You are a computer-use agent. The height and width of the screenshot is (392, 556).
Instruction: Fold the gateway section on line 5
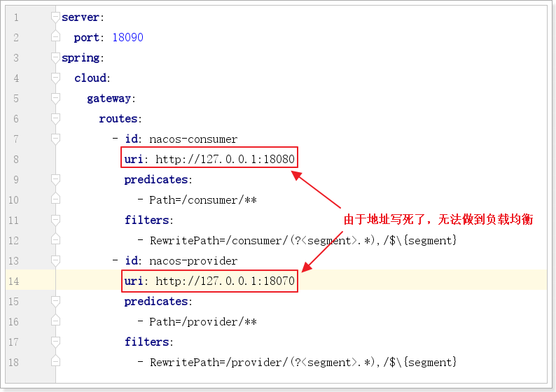55,98
